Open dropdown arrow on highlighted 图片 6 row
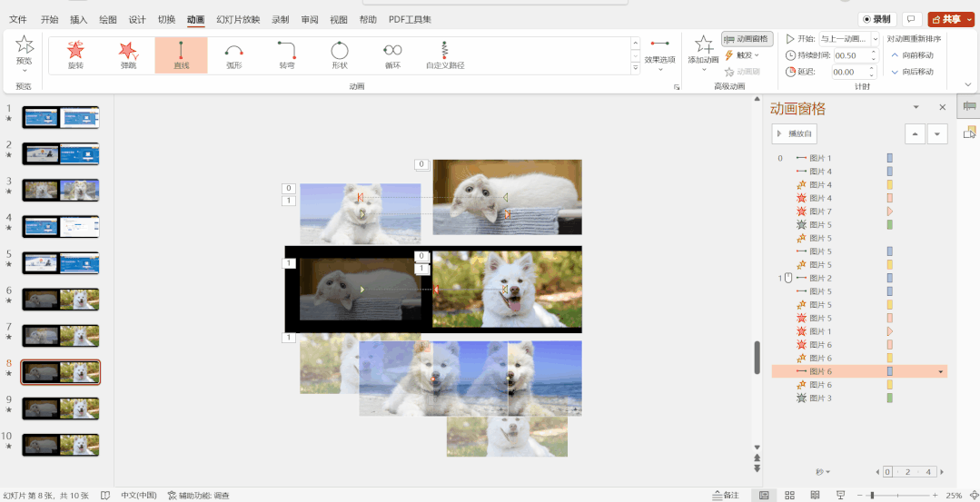This screenshot has width=980, height=502. pyautogui.click(x=941, y=371)
